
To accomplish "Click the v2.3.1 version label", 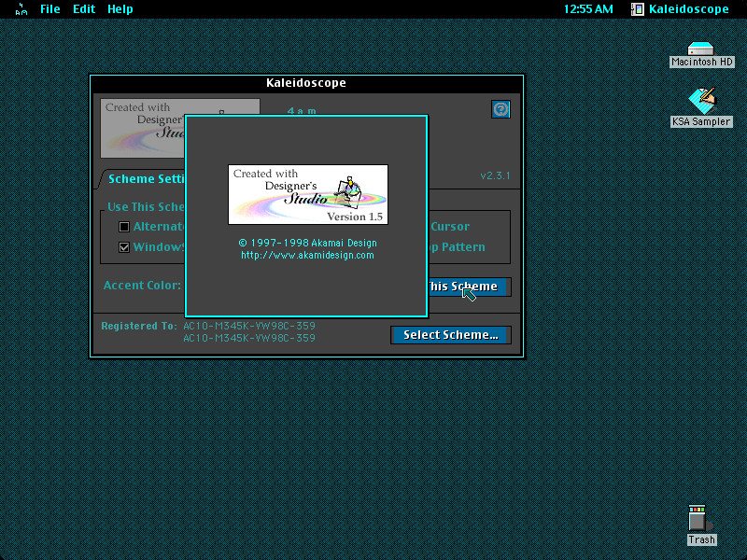I will (495, 175).
